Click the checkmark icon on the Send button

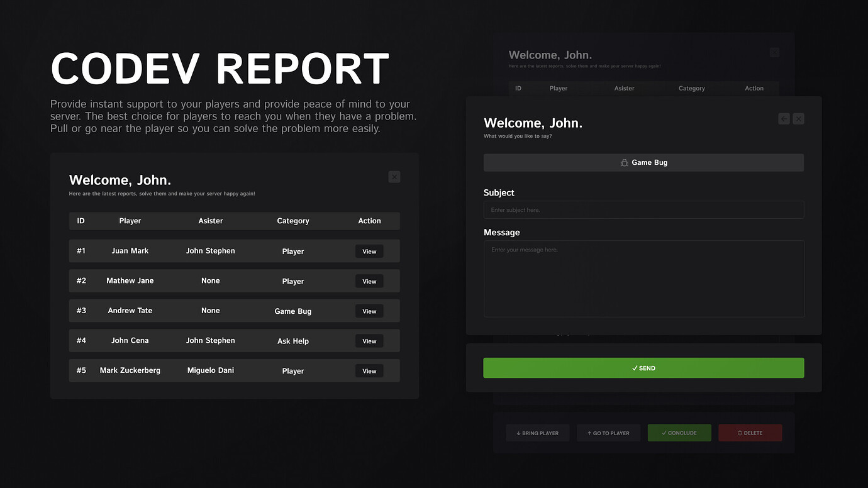pyautogui.click(x=634, y=368)
